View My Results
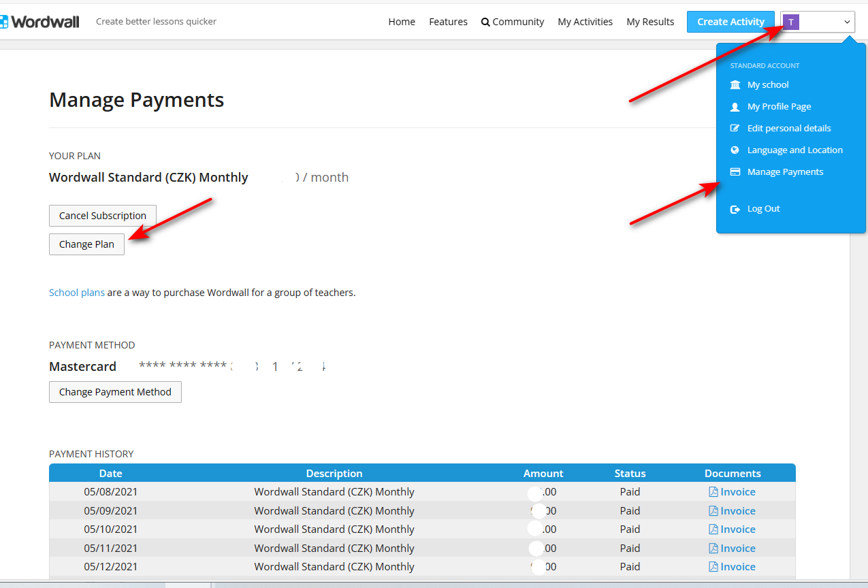 tap(650, 22)
